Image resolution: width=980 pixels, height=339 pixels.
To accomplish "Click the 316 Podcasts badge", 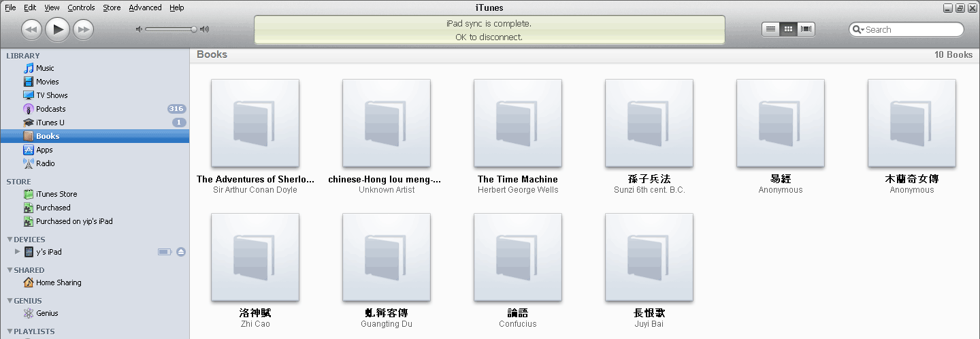I will coord(177,109).
